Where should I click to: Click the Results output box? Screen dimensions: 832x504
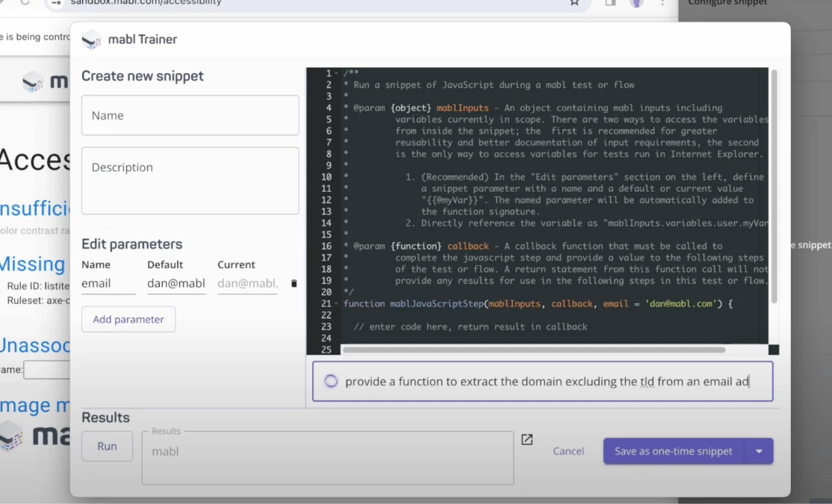coord(327,458)
